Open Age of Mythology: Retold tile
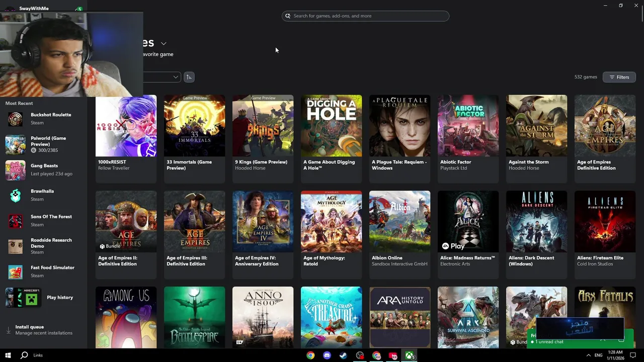 point(331,234)
